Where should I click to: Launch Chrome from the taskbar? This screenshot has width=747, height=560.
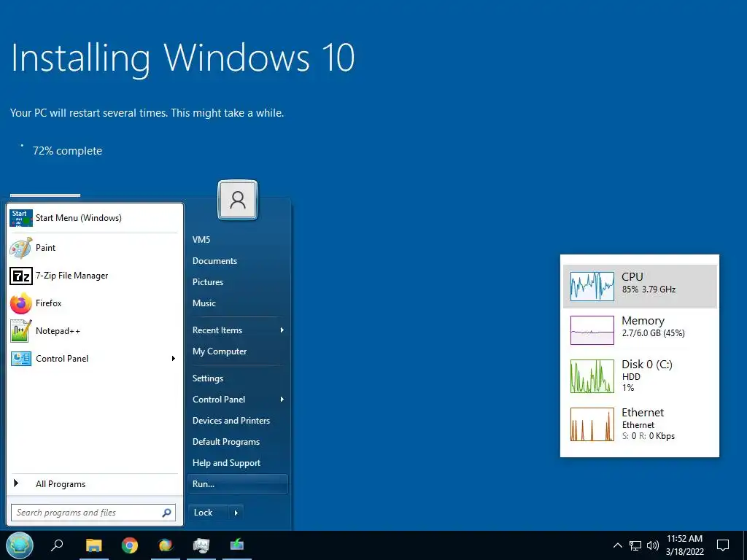tap(130, 545)
